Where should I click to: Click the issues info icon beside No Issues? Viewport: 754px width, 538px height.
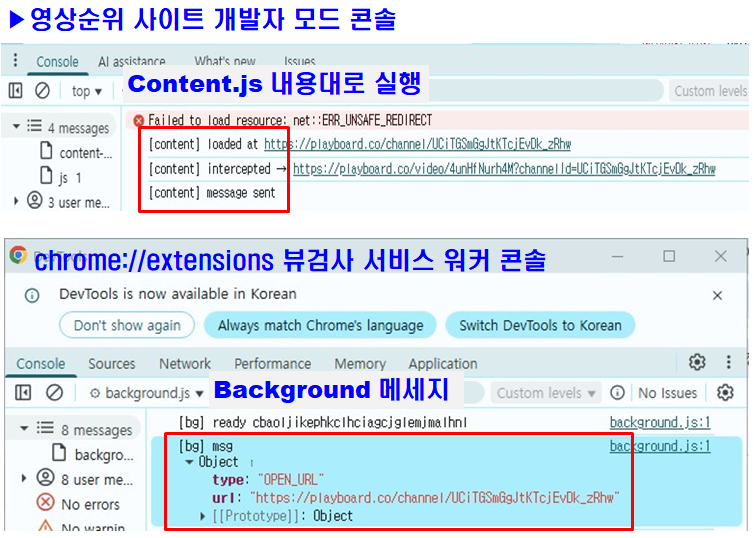pyautogui.click(x=617, y=393)
